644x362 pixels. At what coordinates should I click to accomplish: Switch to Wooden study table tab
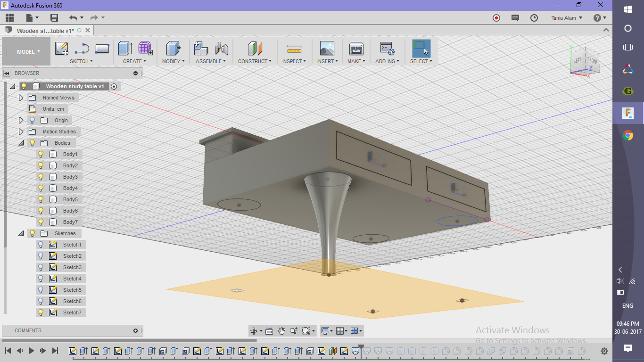pyautogui.click(x=45, y=31)
